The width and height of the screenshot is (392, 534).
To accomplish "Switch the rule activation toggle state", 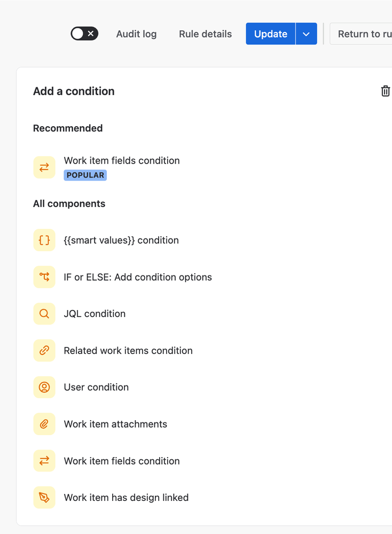I will [x=84, y=33].
